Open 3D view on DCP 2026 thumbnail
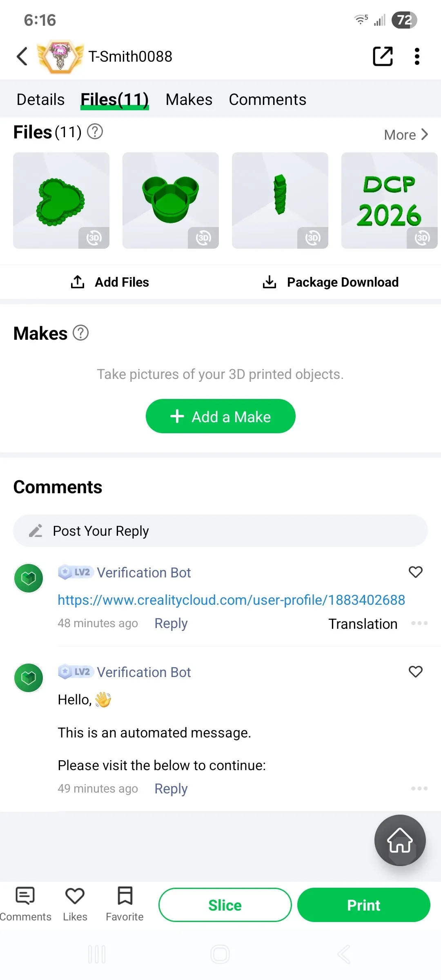 pyautogui.click(x=422, y=238)
